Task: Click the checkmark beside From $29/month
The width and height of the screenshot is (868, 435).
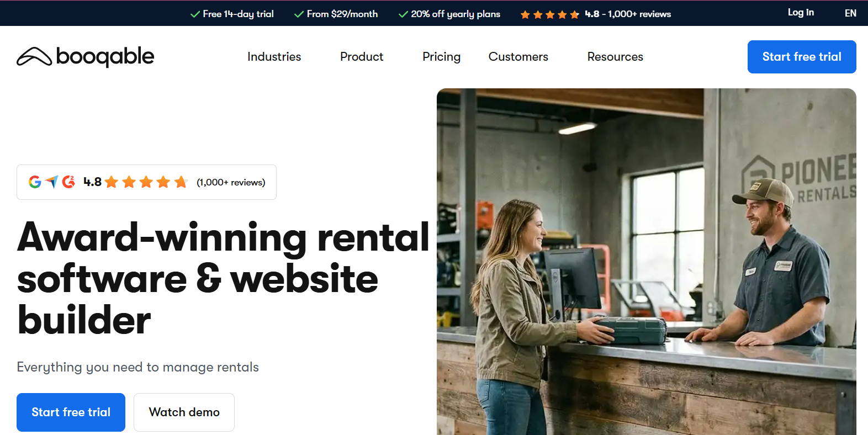Action: [x=299, y=14]
